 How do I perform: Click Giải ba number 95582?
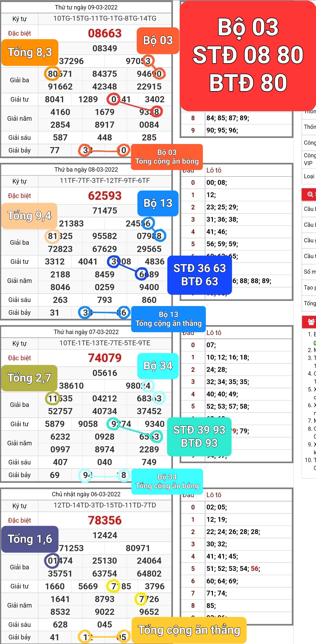pos(104,236)
